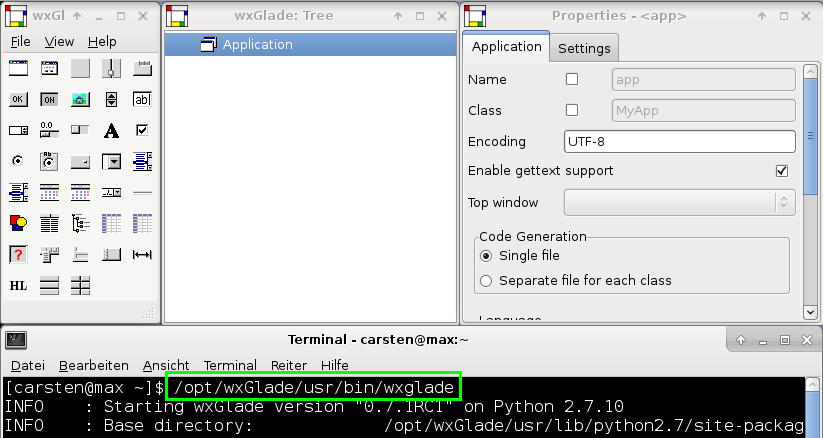Click the wxGlade logo in Tree title

pos(177,16)
